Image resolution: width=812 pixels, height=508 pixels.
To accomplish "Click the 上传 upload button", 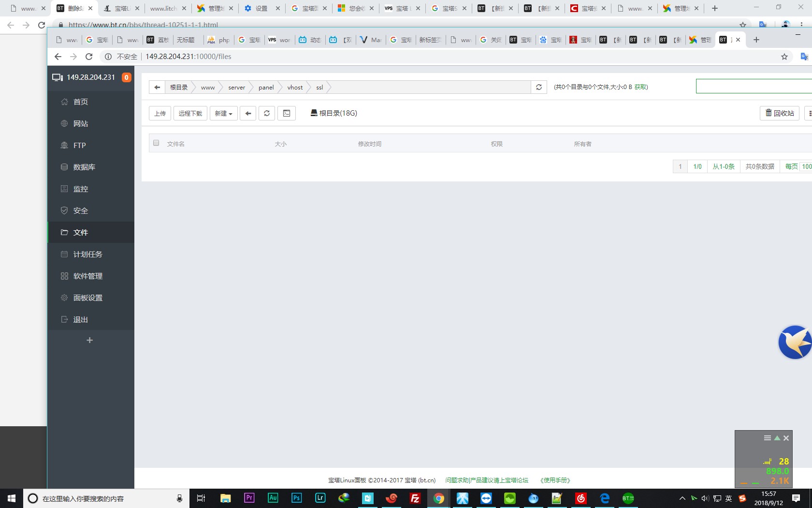I will 160,113.
